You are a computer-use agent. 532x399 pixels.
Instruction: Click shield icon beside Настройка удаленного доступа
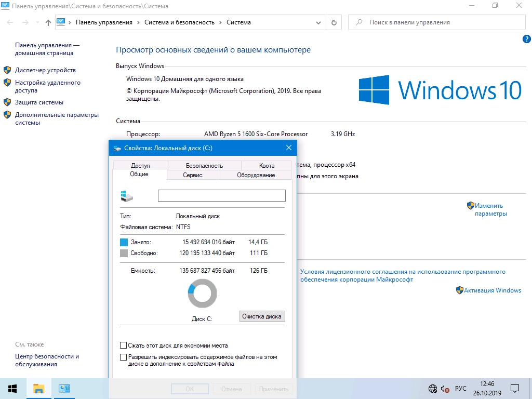point(7,83)
